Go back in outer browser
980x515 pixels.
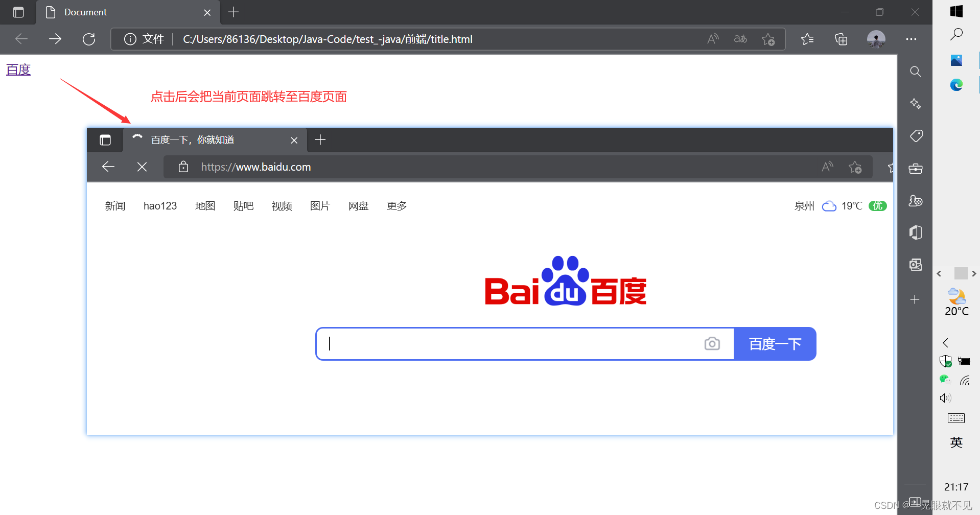pos(21,39)
